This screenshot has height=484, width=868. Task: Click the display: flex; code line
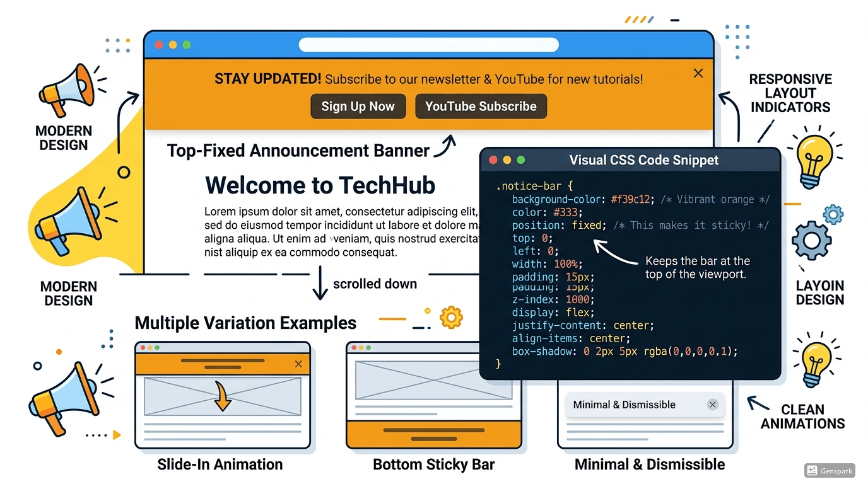coord(553,313)
